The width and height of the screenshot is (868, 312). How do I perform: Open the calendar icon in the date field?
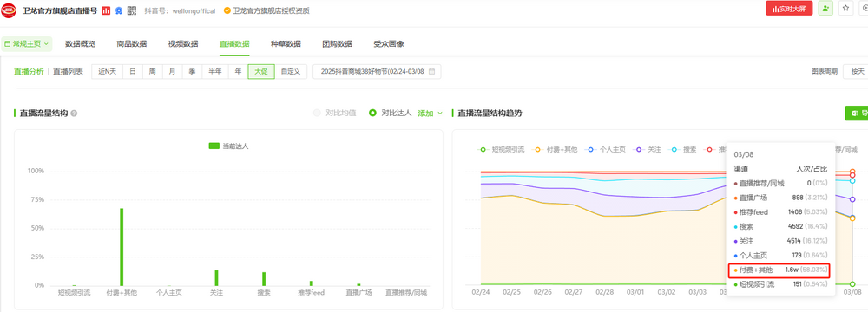[x=431, y=71]
